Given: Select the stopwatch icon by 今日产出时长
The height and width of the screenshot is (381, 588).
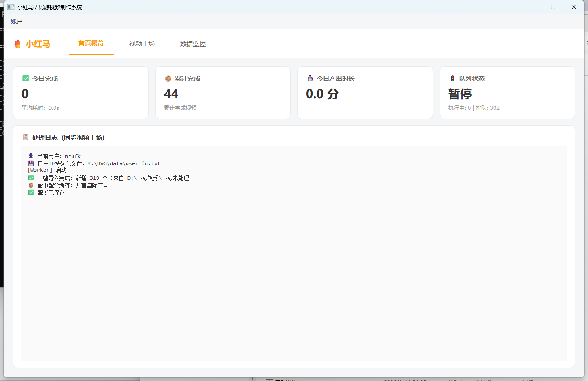Looking at the screenshot, I should pos(310,79).
